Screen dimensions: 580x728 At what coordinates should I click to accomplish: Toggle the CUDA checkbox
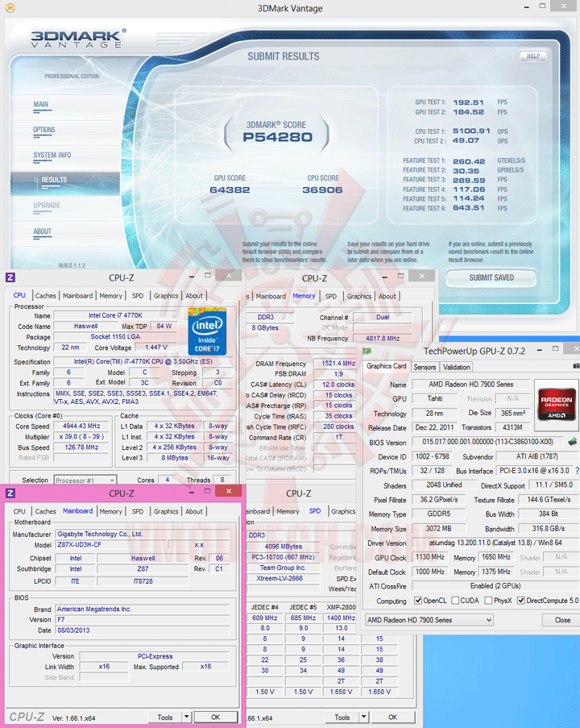[x=455, y=601]
